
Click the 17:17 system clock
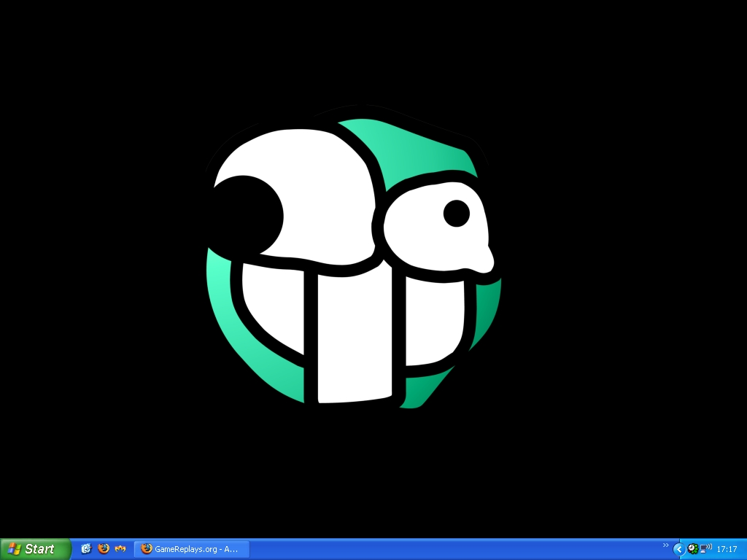727,550
